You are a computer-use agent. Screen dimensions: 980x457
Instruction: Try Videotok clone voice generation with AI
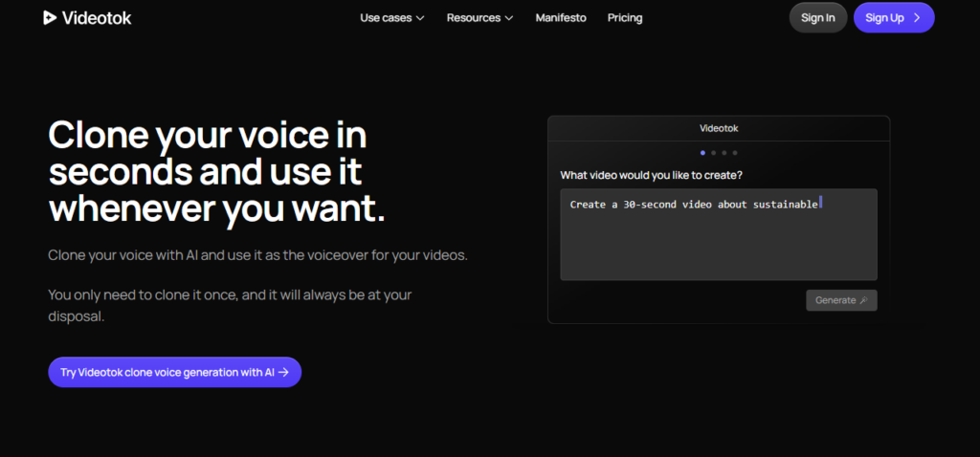click(x=174, y=372)
